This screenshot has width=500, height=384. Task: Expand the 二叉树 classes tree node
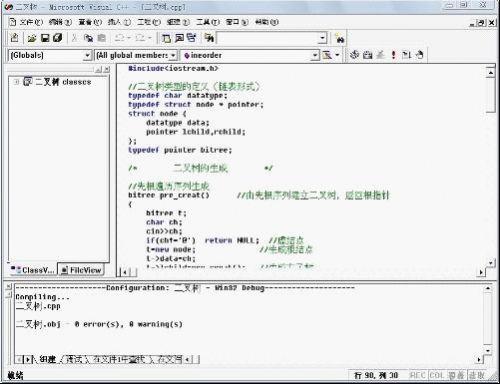coord(16,82)
